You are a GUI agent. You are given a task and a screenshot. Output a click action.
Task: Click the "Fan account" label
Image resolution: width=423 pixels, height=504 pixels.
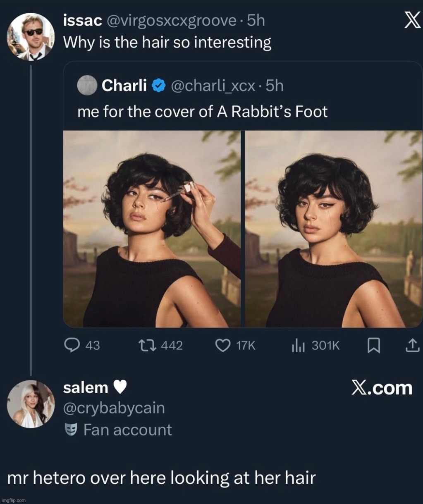click(127, 430)
